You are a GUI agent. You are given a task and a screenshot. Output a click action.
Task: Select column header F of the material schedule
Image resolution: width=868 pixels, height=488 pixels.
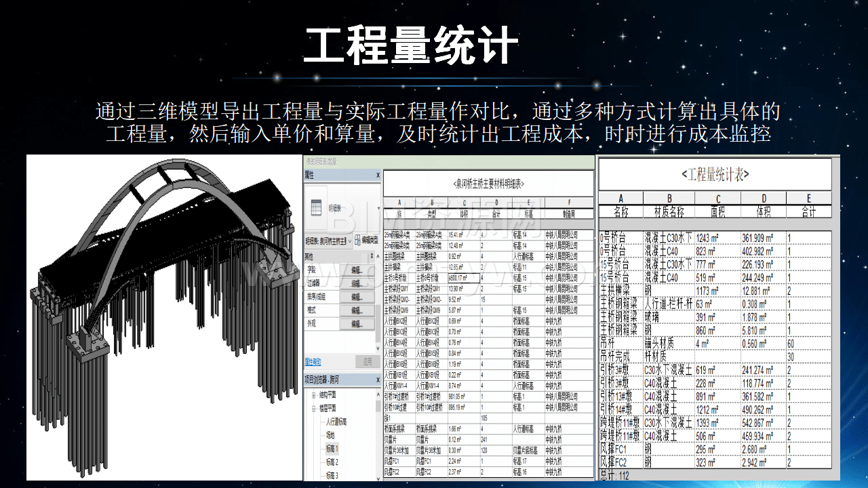coord(569,203)
